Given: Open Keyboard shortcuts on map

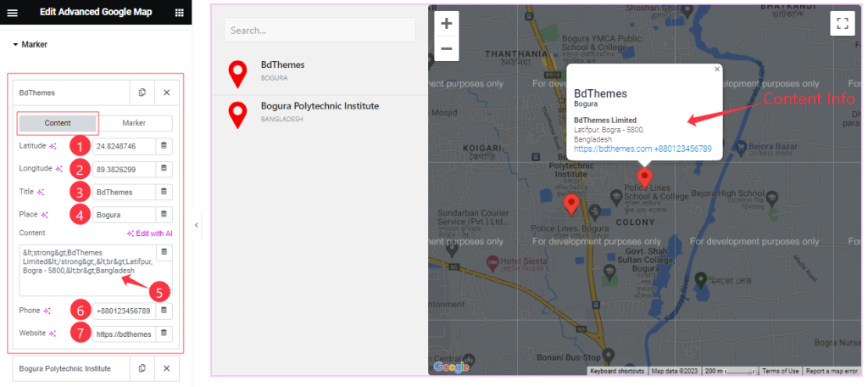Looking at the screenshot, I should tap(617, 371).
